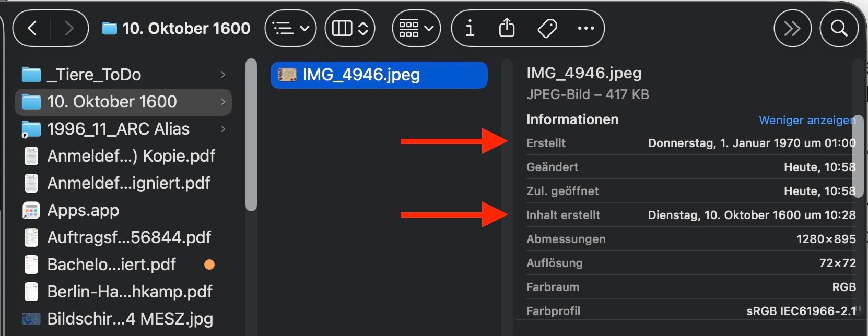
Task: Expand chevron next to 10. Oktober 1600 row
Action: (223, 102)
